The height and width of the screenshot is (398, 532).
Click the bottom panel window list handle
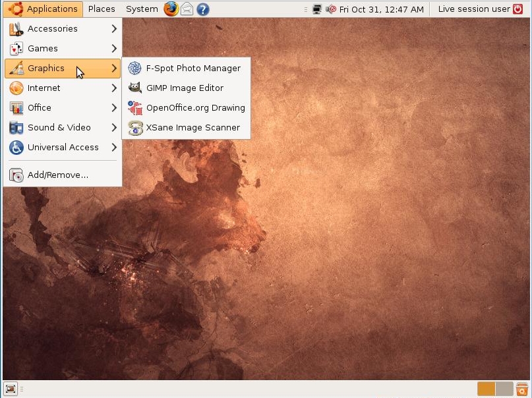[22, 389]
